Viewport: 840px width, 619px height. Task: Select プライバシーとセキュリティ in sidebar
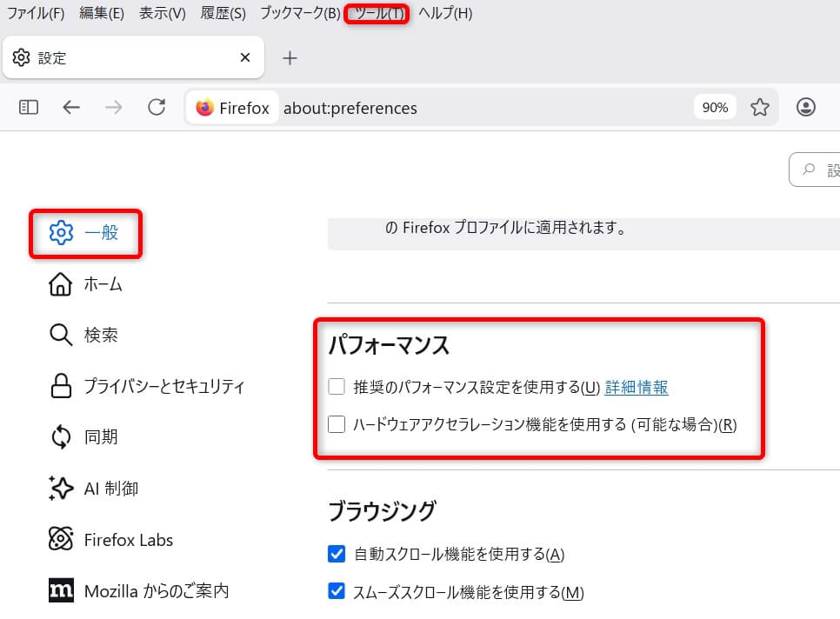tap(164, 386)
